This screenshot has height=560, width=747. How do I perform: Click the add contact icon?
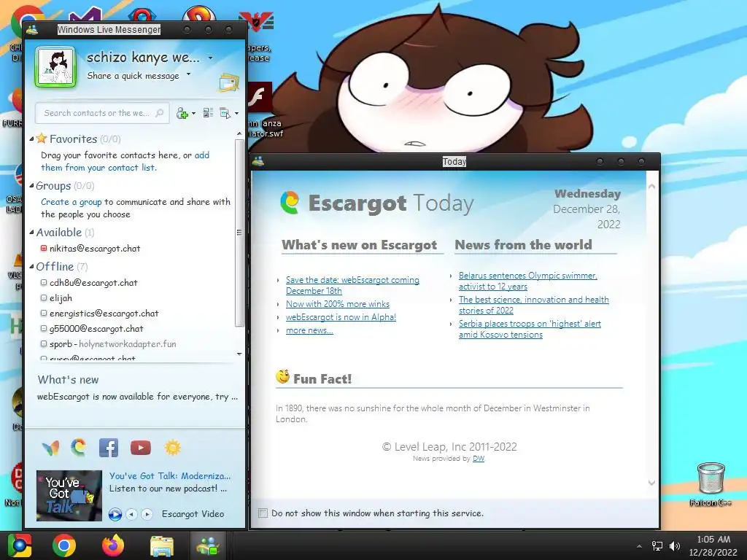coord(182,113)
